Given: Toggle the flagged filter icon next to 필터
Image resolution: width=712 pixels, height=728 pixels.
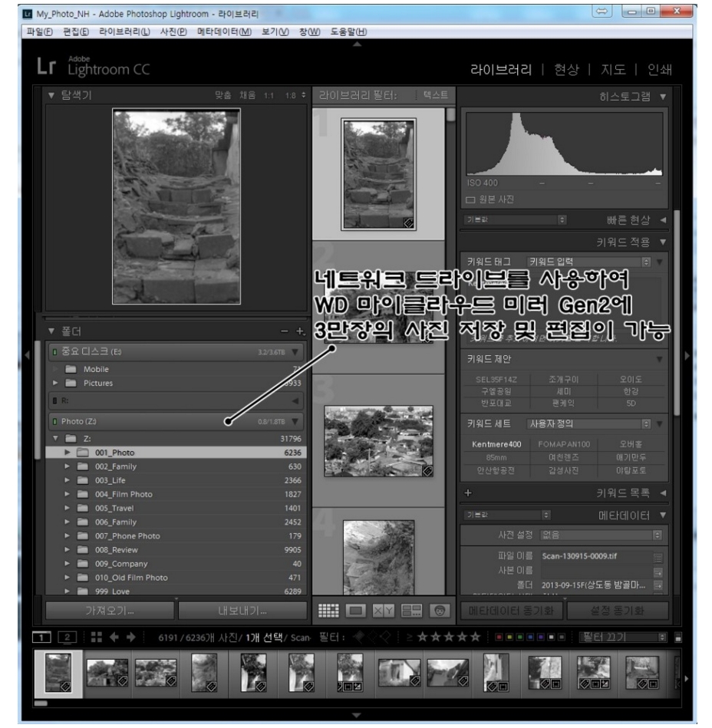Looking at the screenshot, I should pos(358,637).
